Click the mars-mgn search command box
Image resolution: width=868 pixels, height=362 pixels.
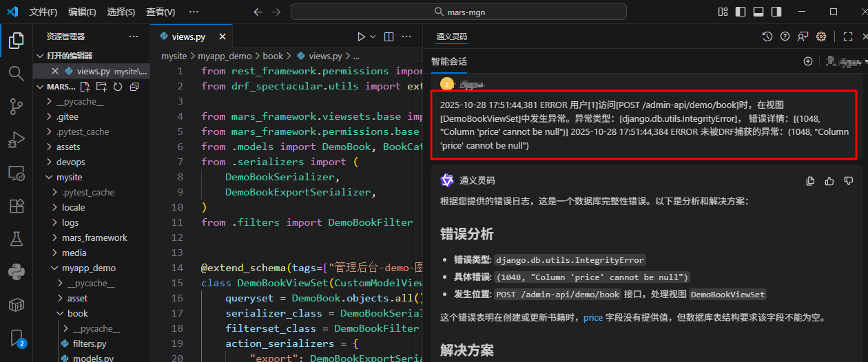pyautogui.click(x=458, y=12)
